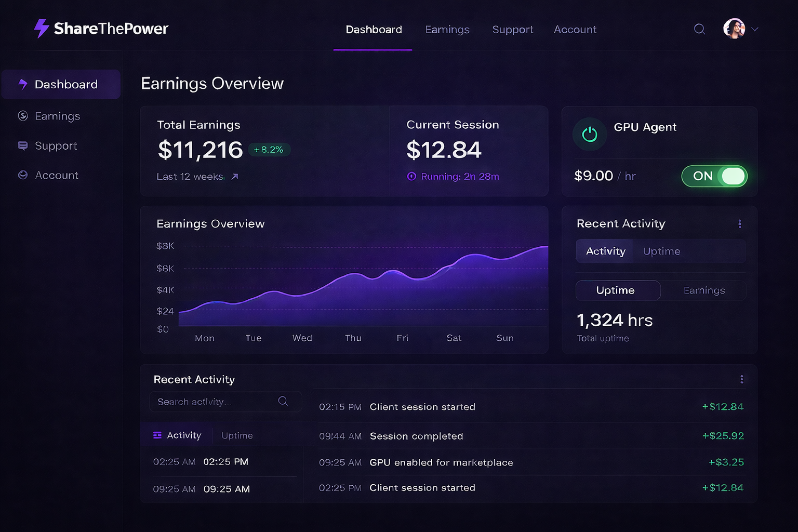Click the magnifier inside the activity search box
Screen dimensions: 798x532
pyautogui.click(x=283, y=401)
